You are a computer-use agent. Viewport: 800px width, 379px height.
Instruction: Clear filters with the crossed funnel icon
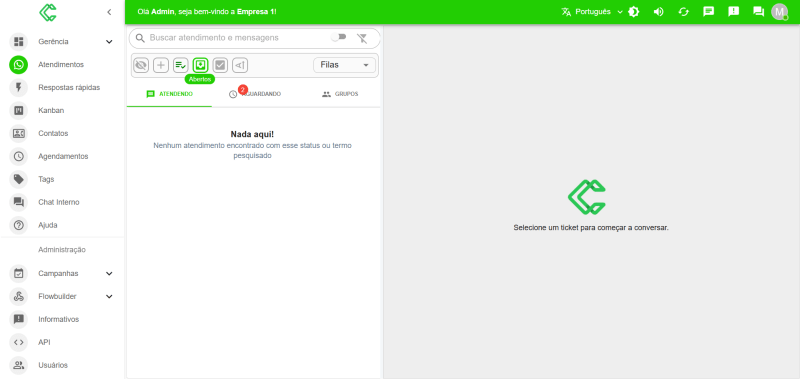tap(362, 38)
